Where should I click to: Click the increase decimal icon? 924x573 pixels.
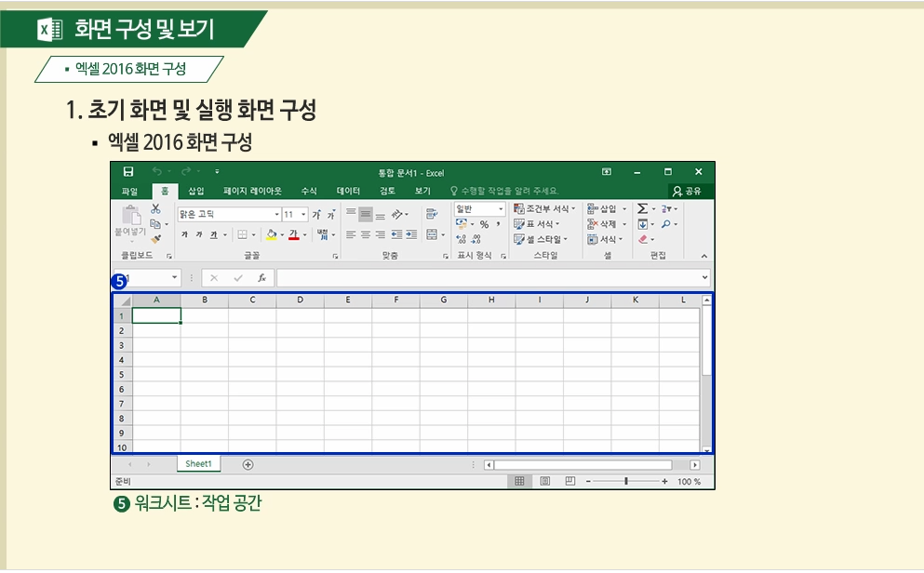coord(462,239)
